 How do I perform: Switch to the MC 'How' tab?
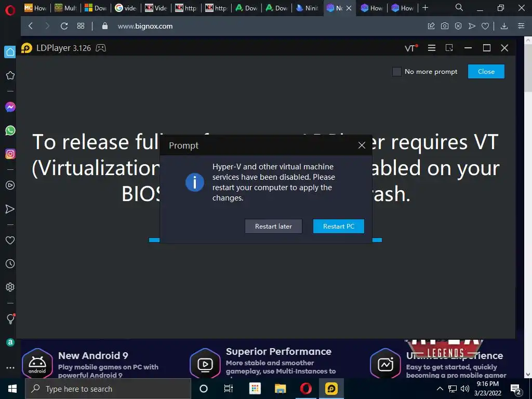pos(35,8)
